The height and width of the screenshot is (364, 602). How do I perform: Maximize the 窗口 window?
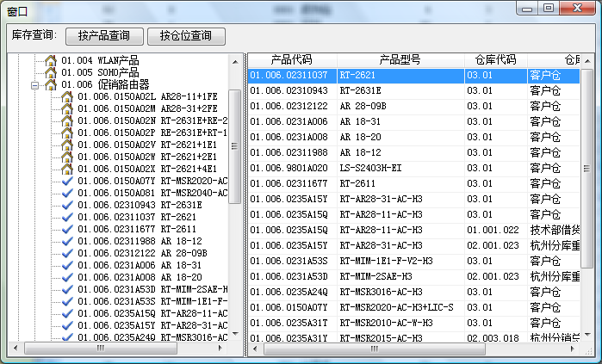pyautogui.click(x=549, y=8)
